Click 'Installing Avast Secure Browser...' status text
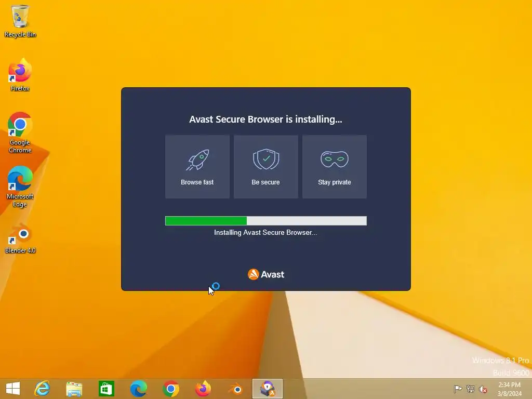532x399 pixels. click(x=265, y=232)
